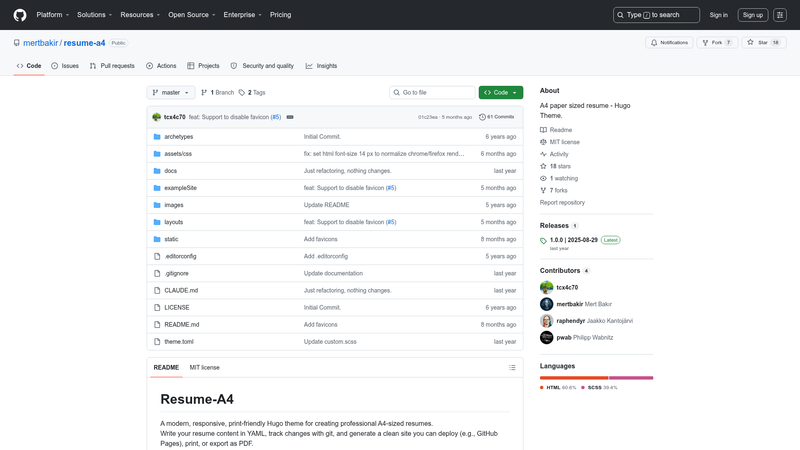
Task: Click the .editorconfig file icon
Action: (157, 256)
